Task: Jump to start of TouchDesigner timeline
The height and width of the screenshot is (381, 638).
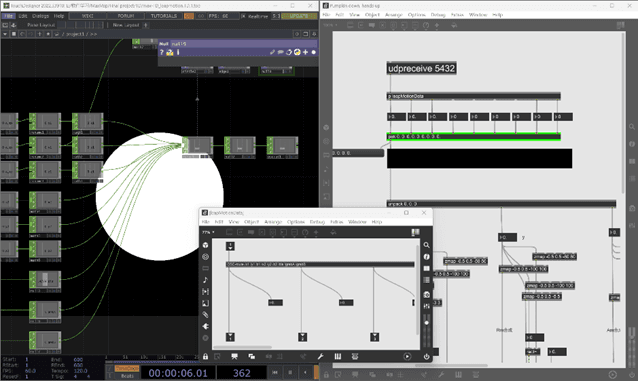Action: [275, 372]
